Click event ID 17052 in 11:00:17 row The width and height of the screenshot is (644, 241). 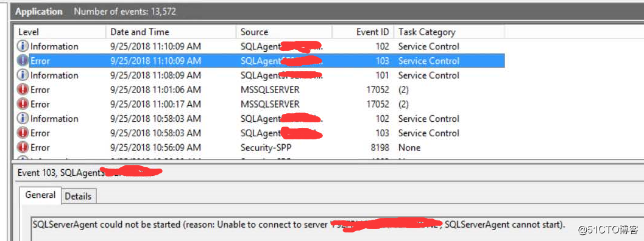tap(378, 104)
